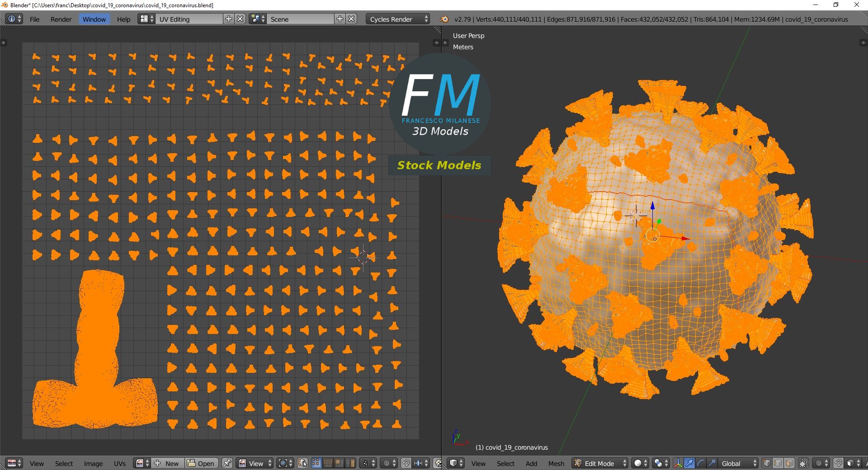
Task: Toggle UV sync selection icon
Action: pyautogui.click(x=303, y=463)
